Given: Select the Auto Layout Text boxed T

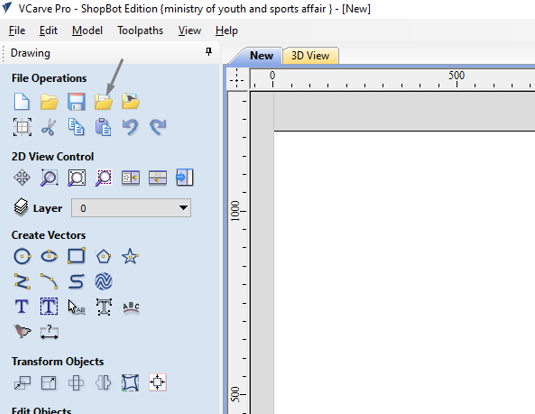Looking at the screenshot, I should coord(49,306).
